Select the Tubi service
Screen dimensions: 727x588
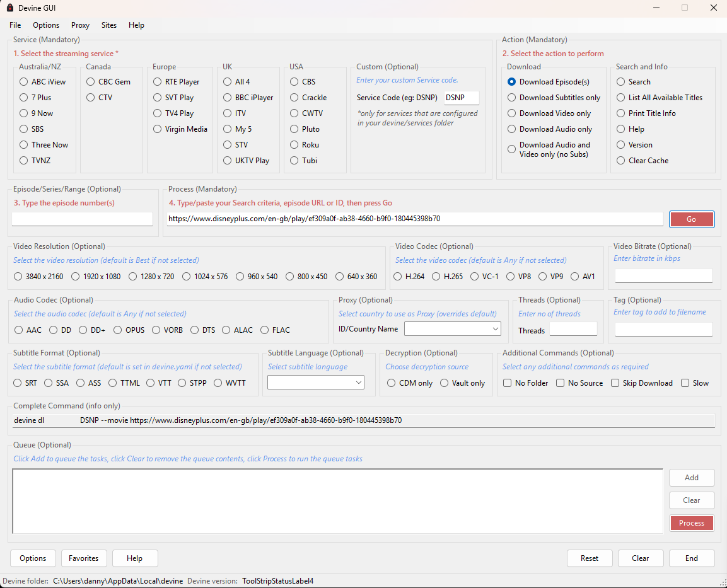(304, 160)
